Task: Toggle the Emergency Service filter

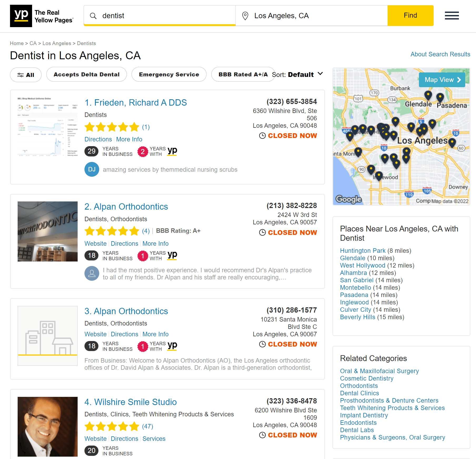Action: [x=169, y=74]
